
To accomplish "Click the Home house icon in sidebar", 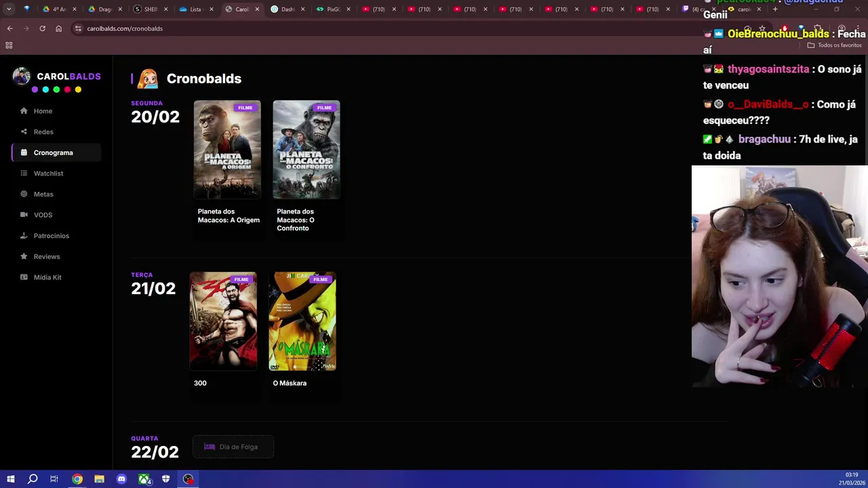I will 24,111.
